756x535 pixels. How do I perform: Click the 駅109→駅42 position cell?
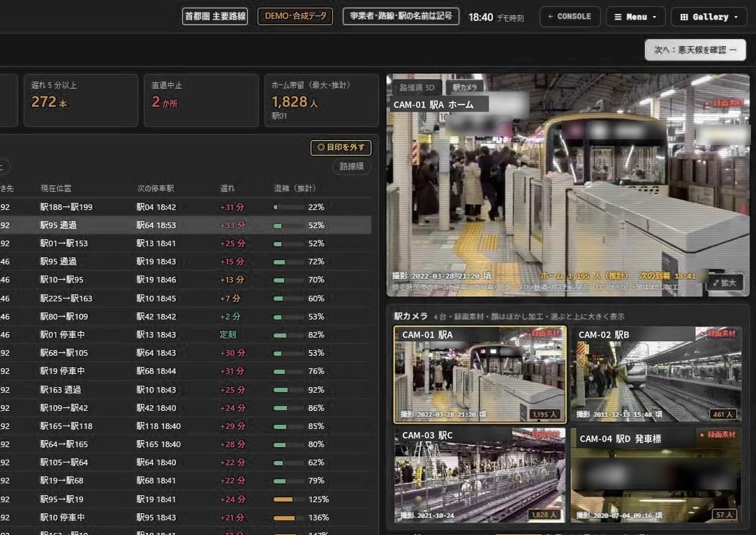click(x=64, y=408)
